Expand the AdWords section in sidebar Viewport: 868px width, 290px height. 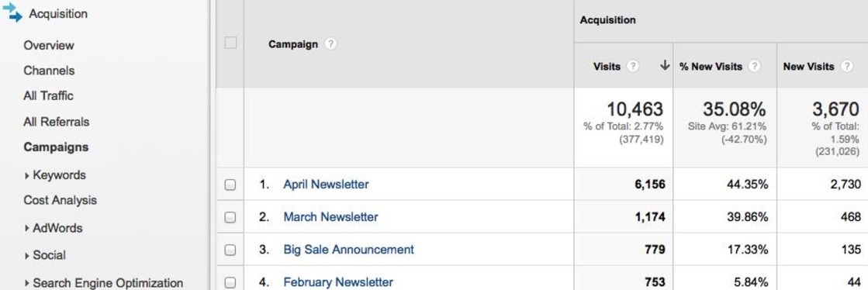(54, 228)
